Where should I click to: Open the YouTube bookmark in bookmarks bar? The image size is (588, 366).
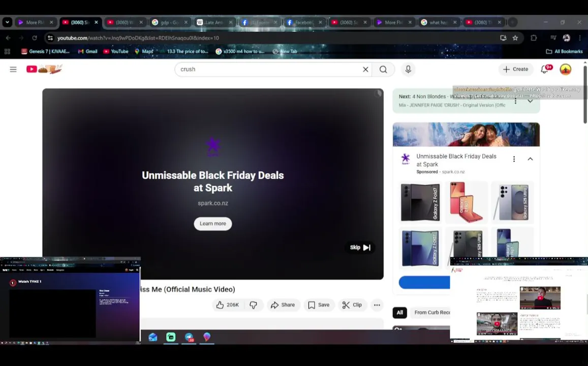pyautogui.click(x=115, y=51)
